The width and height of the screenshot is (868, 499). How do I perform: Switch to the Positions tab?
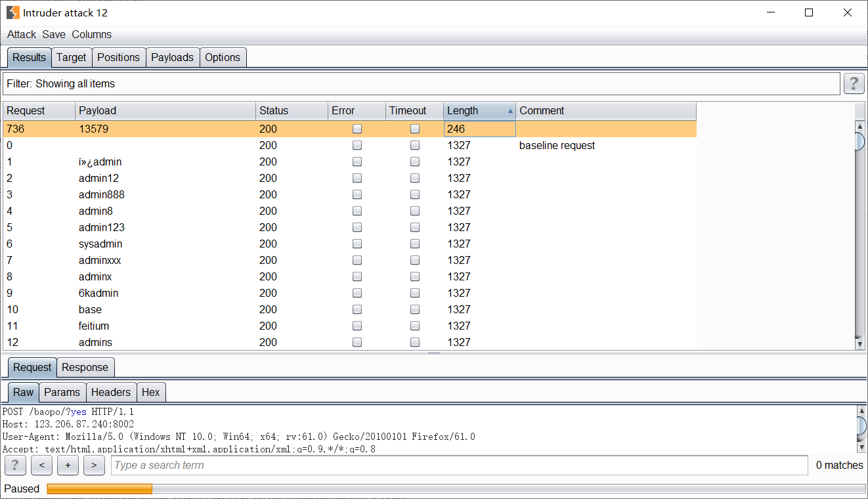119,57
